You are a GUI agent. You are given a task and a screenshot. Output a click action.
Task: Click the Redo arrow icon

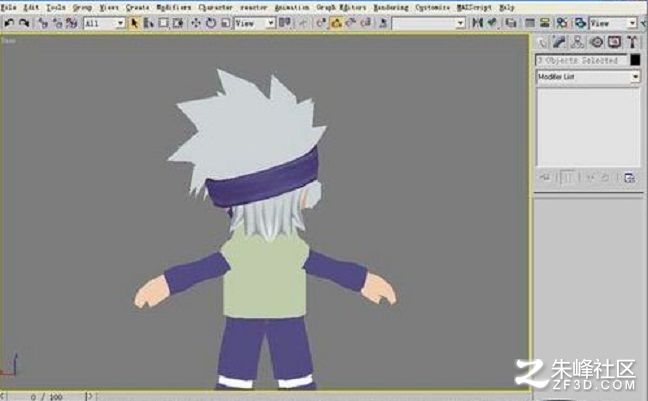pyautogui.click(x=24, y=23)
